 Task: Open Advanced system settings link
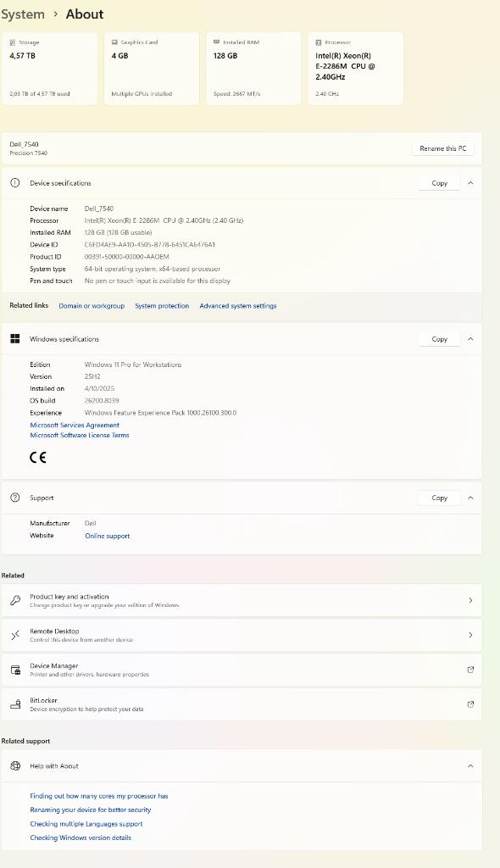click(x=238, y=305)
